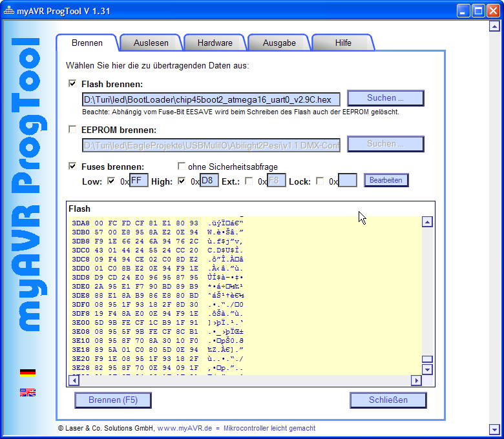Click Flash view scroll right arrow
Screen dimensions: 504x439
coord(416,380)
